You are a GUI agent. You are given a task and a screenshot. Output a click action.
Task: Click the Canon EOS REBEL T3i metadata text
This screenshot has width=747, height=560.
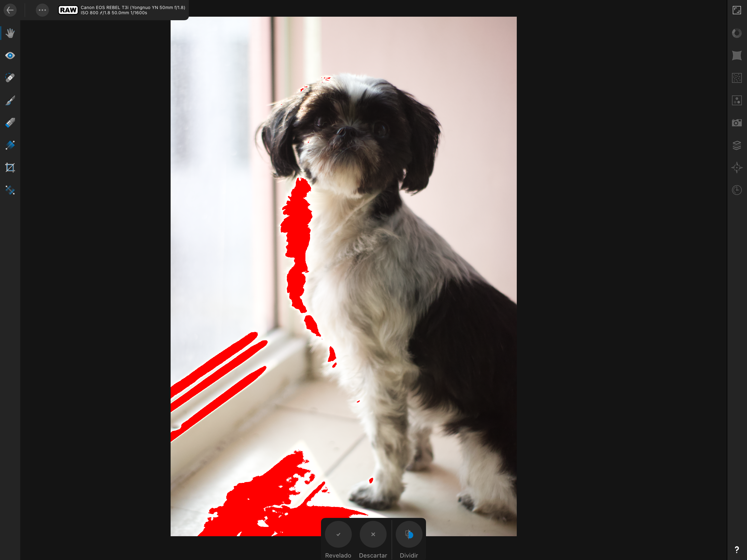click(x=133, y=7)
